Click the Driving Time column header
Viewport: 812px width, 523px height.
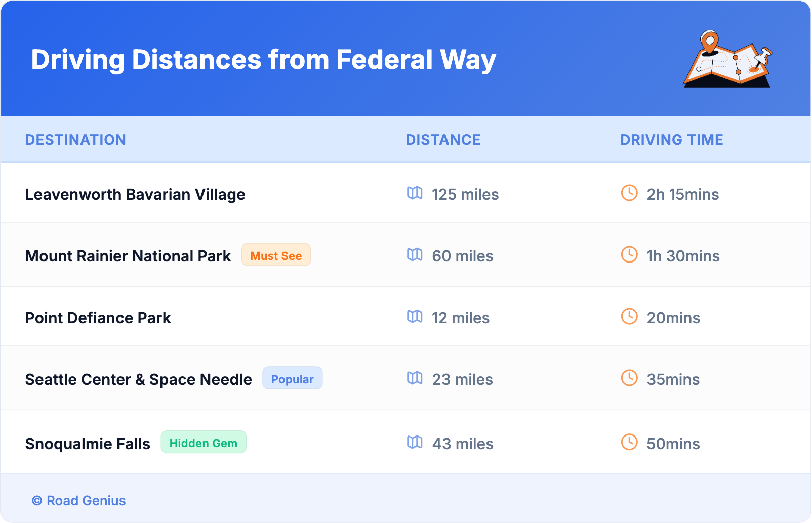(x=672, y=140)
